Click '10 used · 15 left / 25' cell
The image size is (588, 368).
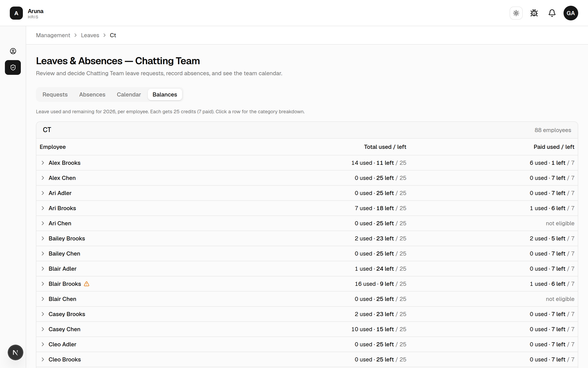[379, 329]
